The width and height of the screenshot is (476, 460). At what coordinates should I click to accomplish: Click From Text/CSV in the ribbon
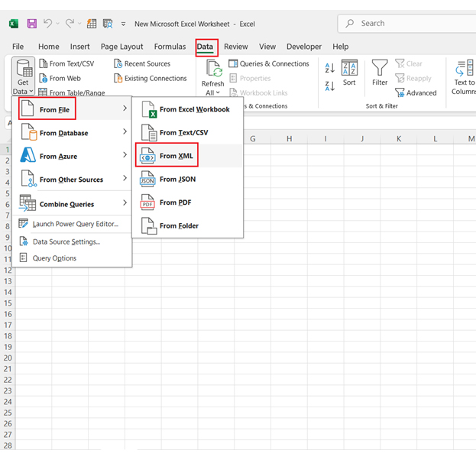tap(66, 63)
